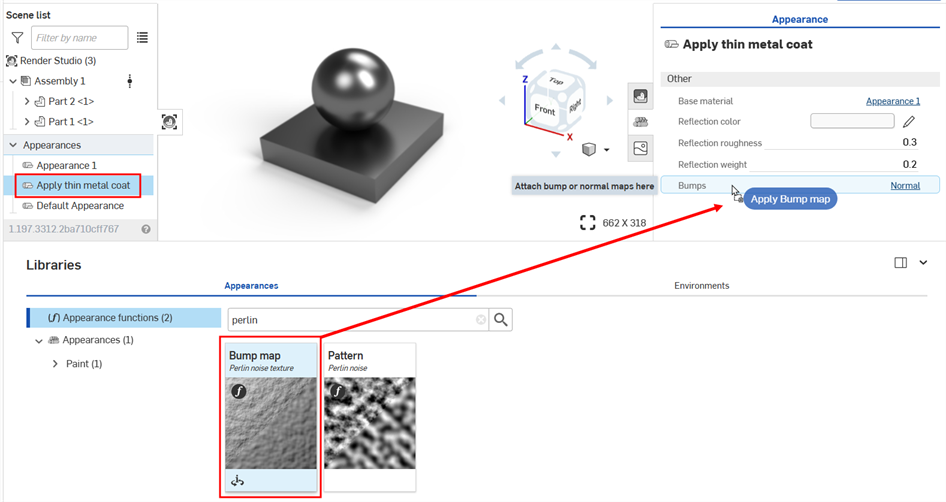946x502 pixels.
Task: Toggle the Libraries panel layout icon
Action: click(900, 263)
